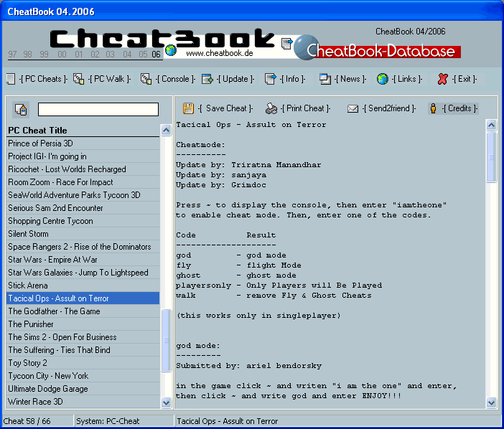Click the cheat list scrollbar thumb
Screen dimensions: 504x429
point(166,340)
